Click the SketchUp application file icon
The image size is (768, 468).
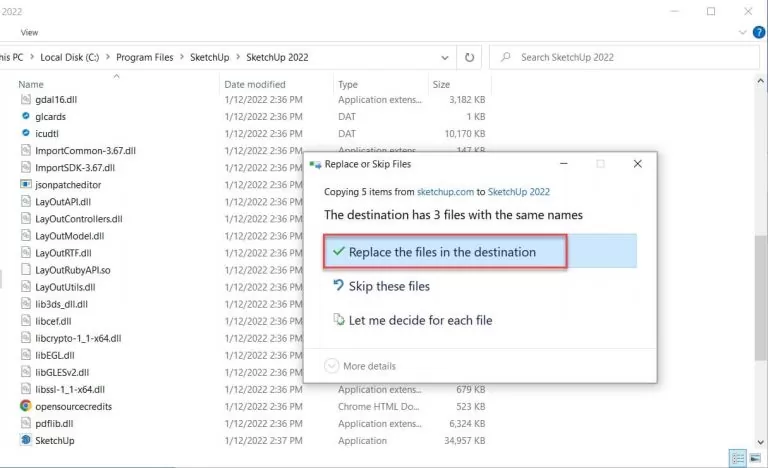[x=26, y=440]
